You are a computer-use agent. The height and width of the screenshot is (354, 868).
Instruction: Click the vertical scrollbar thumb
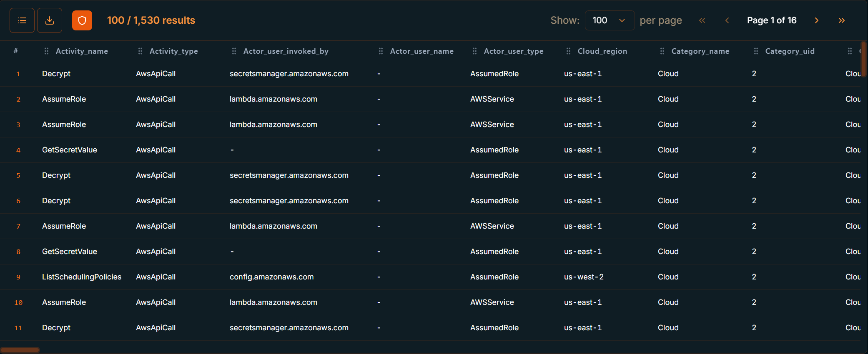[x=864, y=59]
